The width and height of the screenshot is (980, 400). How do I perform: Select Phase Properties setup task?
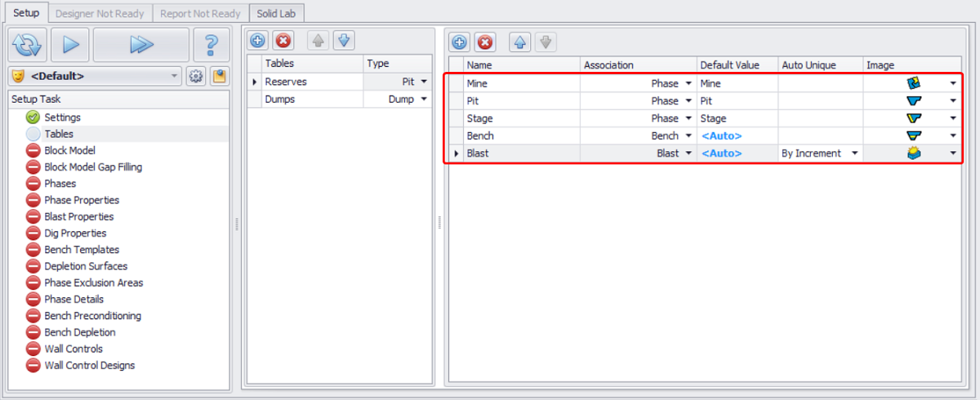pyautogui.click(x=82, y=200)
